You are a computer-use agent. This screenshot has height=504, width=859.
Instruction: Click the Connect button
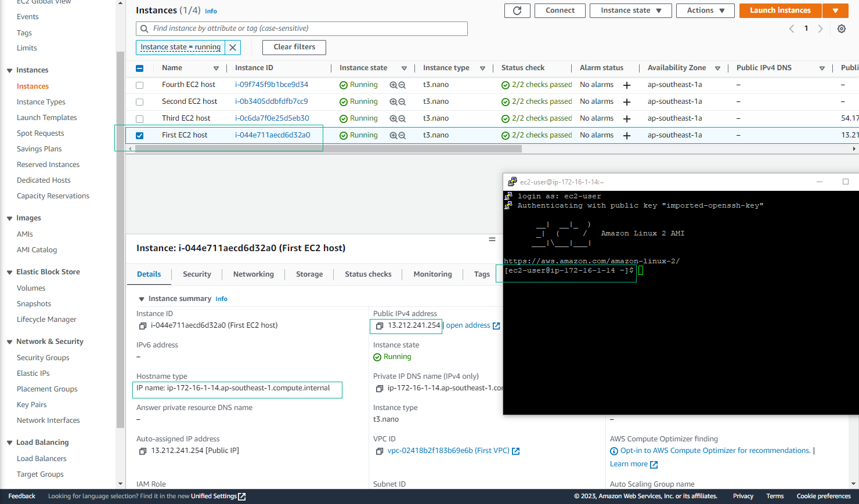(x=560, y=10)
